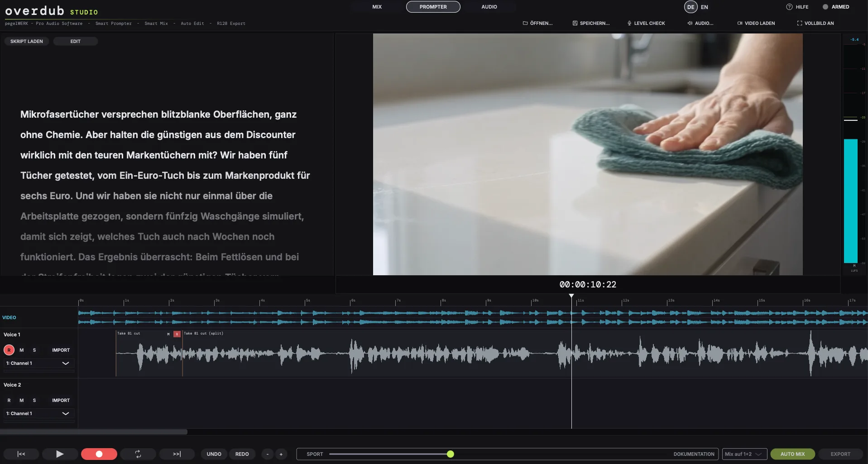Save project via SPEICHERN...
The image size is (868, 464).
tap(591, 23)
